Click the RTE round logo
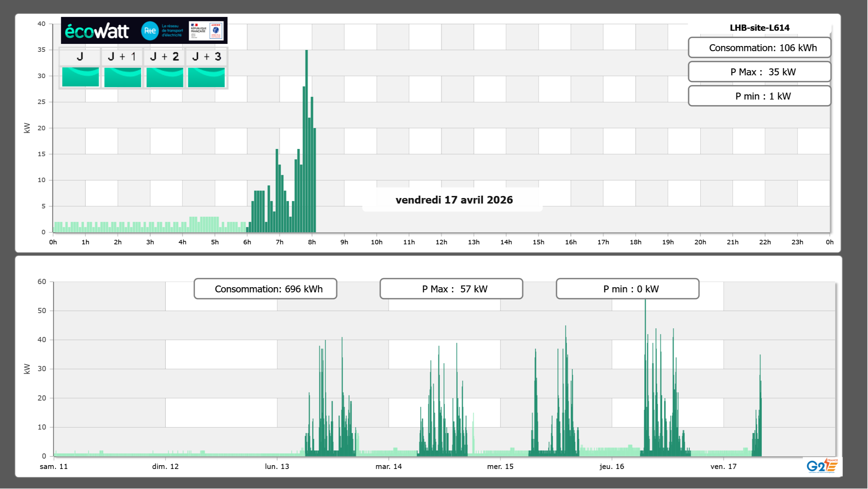 coord(150,31)
